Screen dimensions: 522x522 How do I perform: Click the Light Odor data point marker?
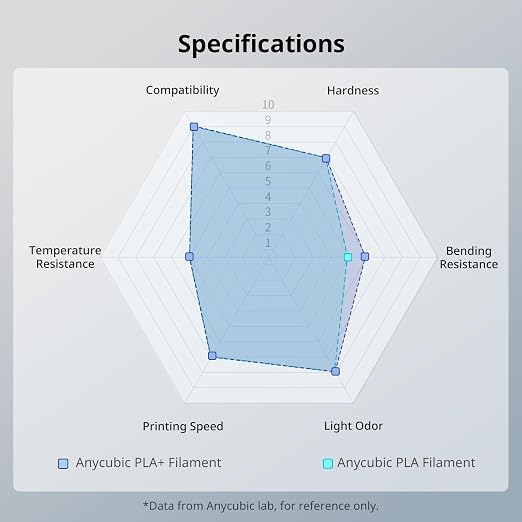335,371
